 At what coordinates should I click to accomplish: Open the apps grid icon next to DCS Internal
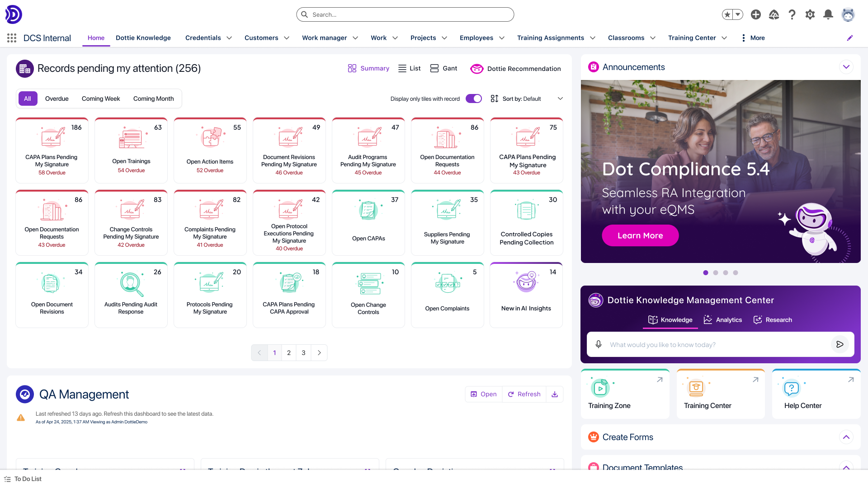click(12, 38)
